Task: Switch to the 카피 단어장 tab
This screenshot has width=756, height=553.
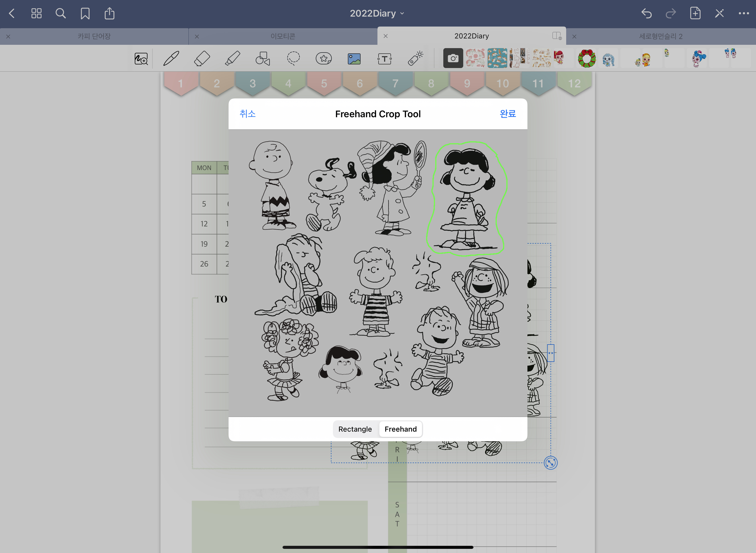Action: pos(94,36)
